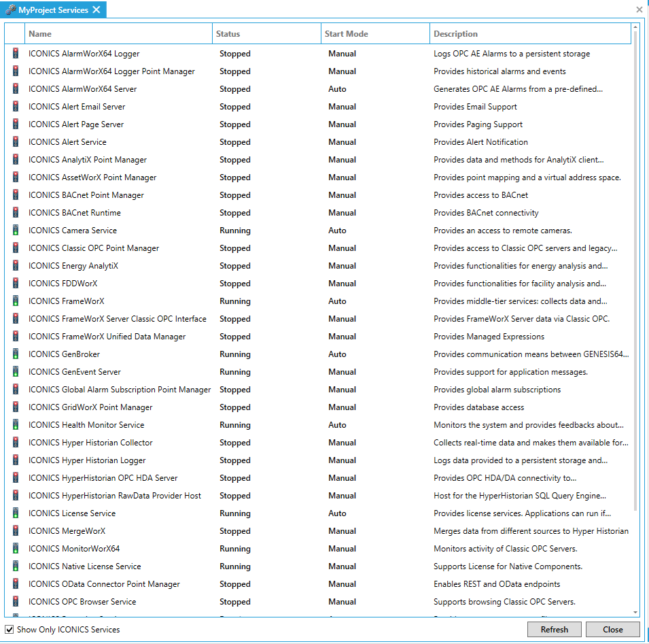Click the scrollbar down arrow
649x644 pixels.
[x=636, y=613]
